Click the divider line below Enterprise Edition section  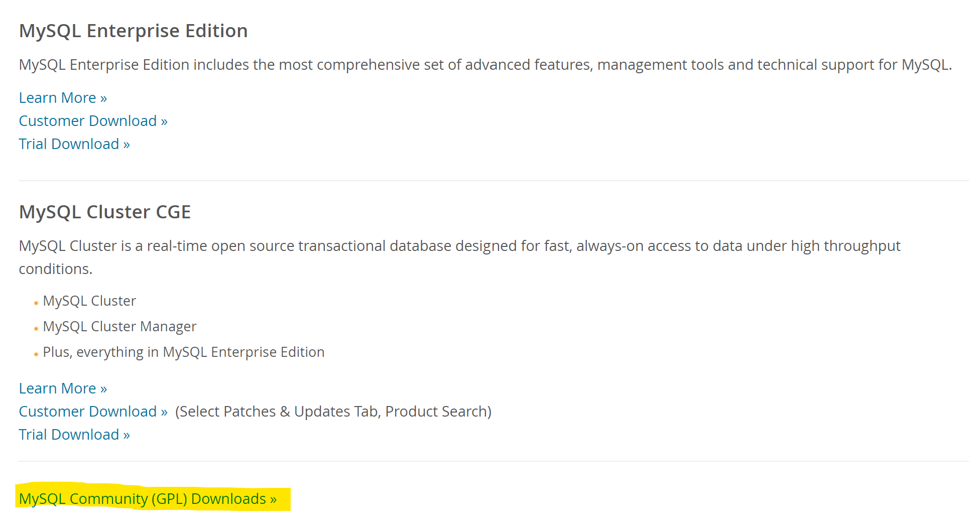pyautogui.click(x=494, y=181)
